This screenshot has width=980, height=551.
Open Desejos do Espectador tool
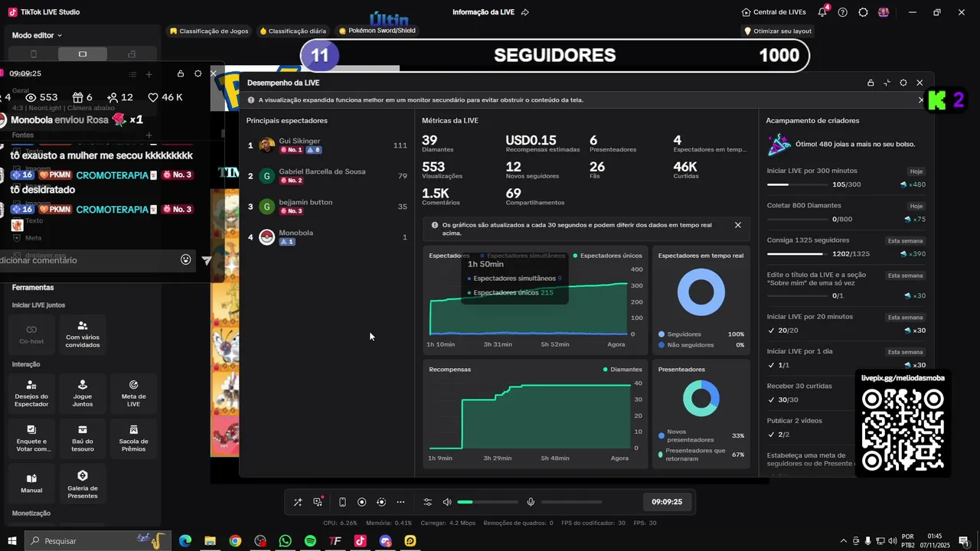pyautogui.click(x=32, y=393)
